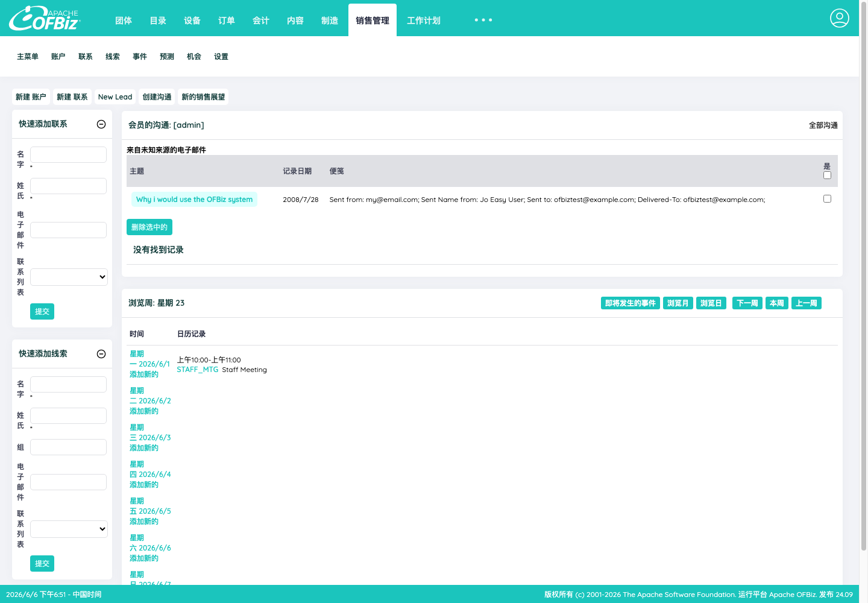Focus 姓氏 field in quick add contact
The image size is (868, 603).
click(x=69, y=186)
